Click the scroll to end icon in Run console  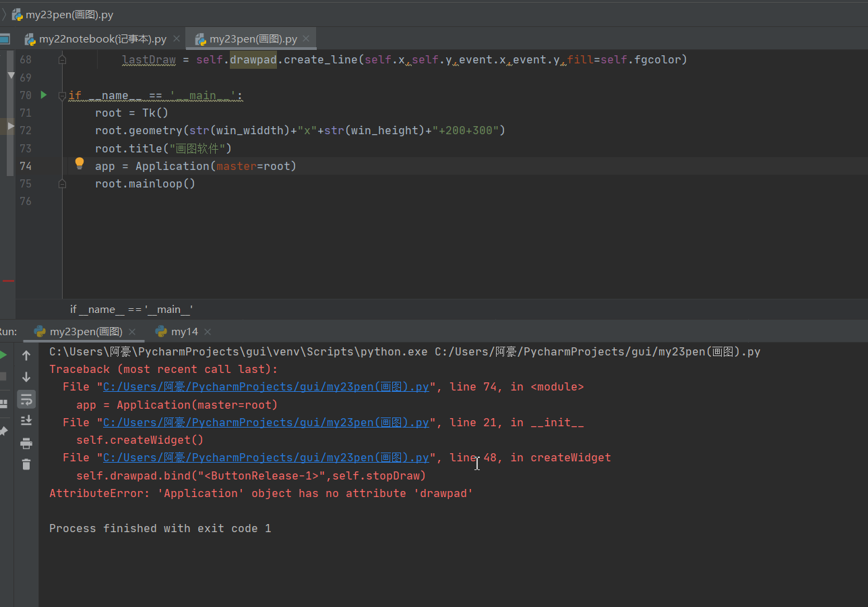point(26,421)
